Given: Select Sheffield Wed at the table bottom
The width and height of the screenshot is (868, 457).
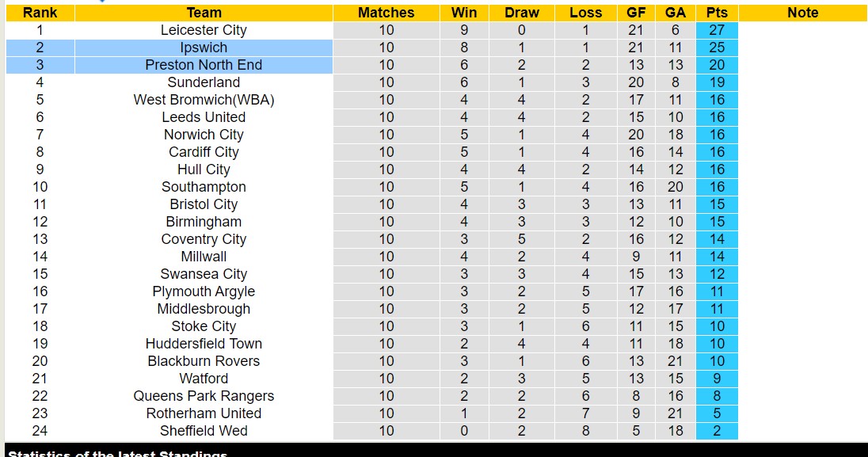Looking at the screenshot, I should point(204,431).
